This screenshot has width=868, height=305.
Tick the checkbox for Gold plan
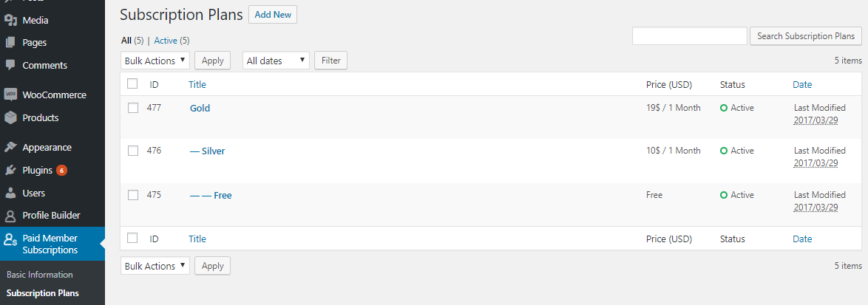point(133,109)
